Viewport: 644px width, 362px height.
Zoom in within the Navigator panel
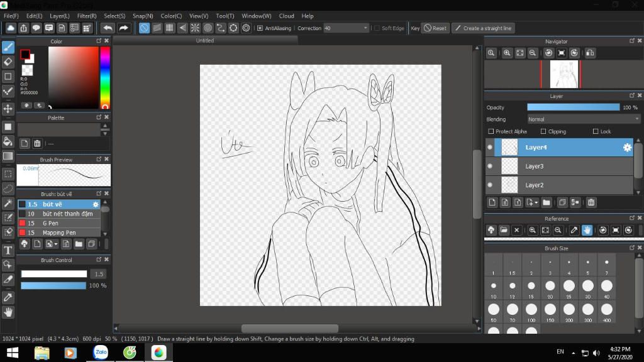[x=507, y=53]
